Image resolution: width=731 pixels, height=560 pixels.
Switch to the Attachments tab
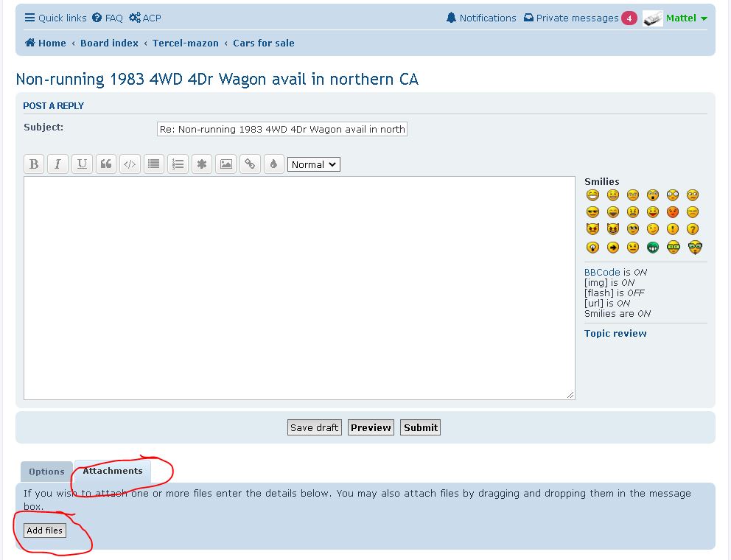[113, 471]
